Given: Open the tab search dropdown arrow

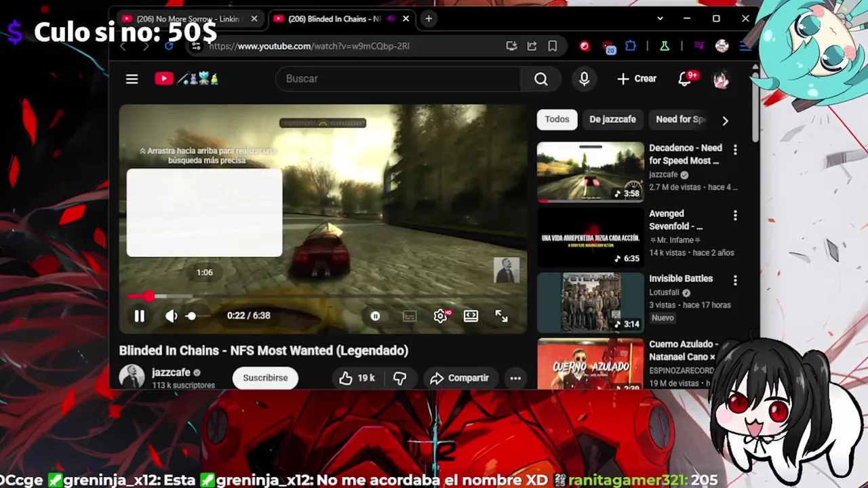Looking at the screenshot, I should tap(660, 18).
